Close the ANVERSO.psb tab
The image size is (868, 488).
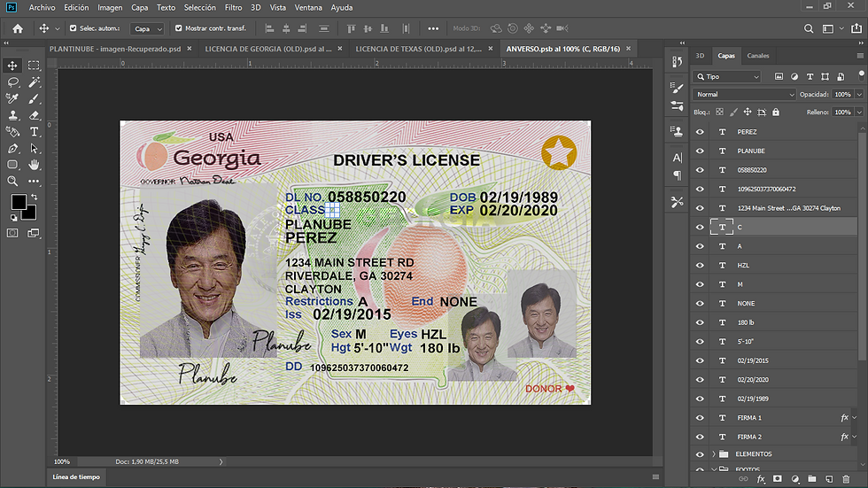coord(628,49)
